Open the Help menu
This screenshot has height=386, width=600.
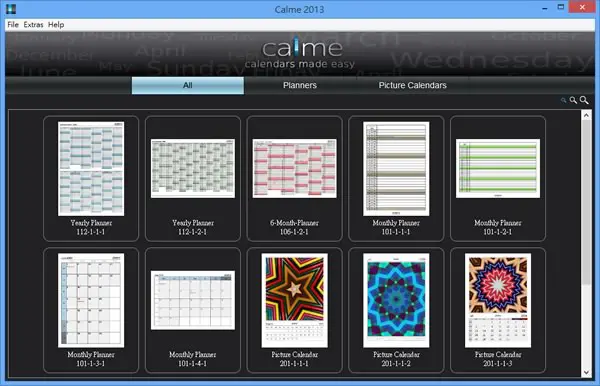56,24
